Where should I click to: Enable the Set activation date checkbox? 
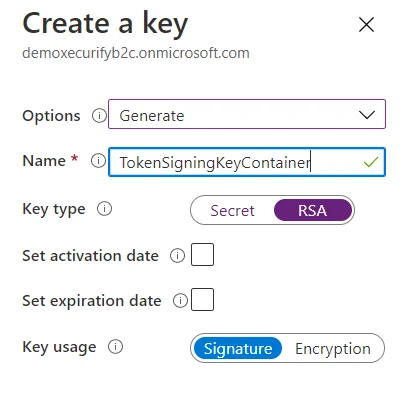click(x=202, y=254)
